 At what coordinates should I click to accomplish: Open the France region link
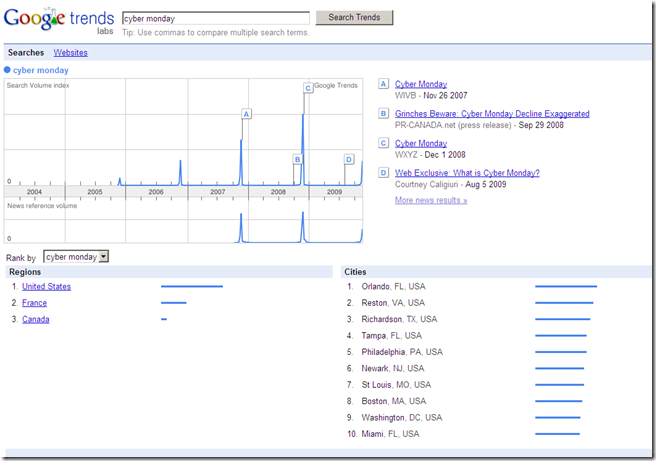(x=34, y=303)
